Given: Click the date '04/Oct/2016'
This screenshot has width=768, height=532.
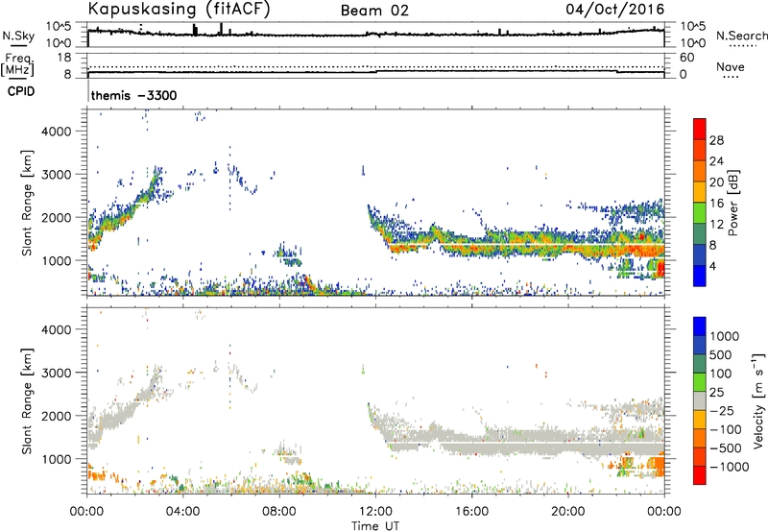Looking at the screenshot, I should pyautogui.click(x=615, y=10).
